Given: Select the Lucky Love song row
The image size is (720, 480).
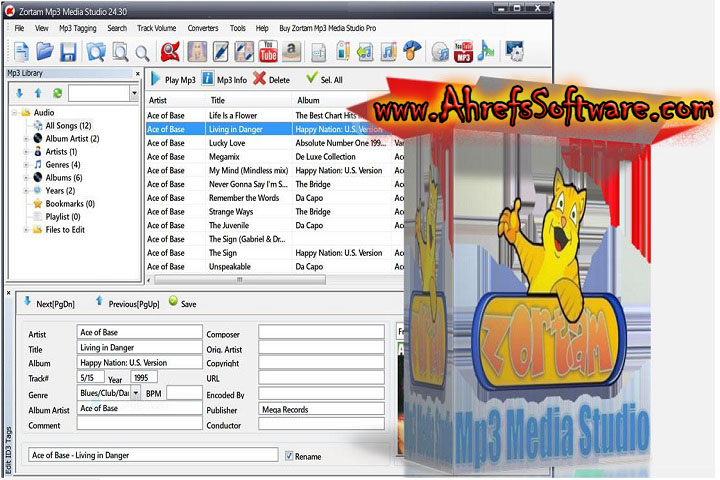Looking at the screenshot, I should click(x=275, y=143).
